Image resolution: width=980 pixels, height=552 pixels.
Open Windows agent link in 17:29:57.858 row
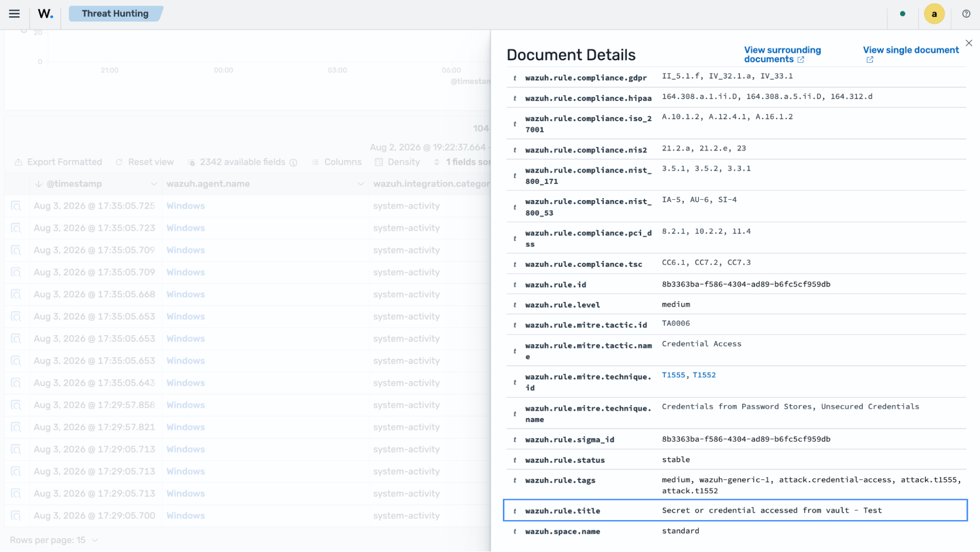tap(185, 405)
